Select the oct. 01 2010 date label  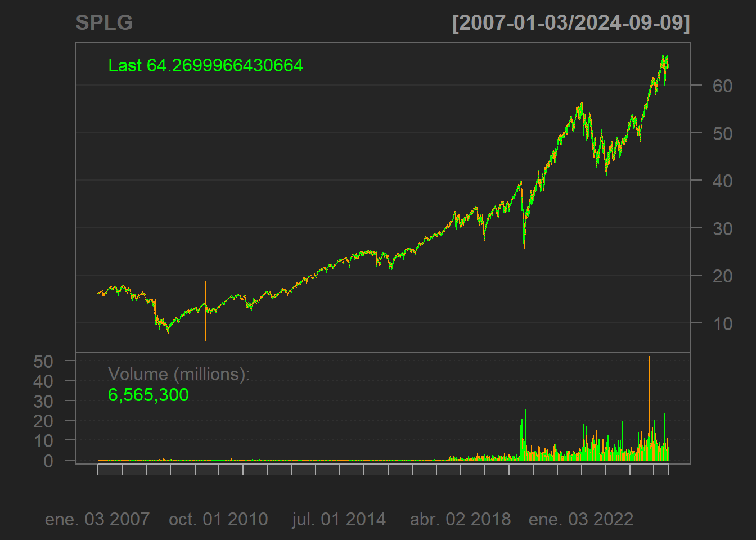(x=218, y=519)
